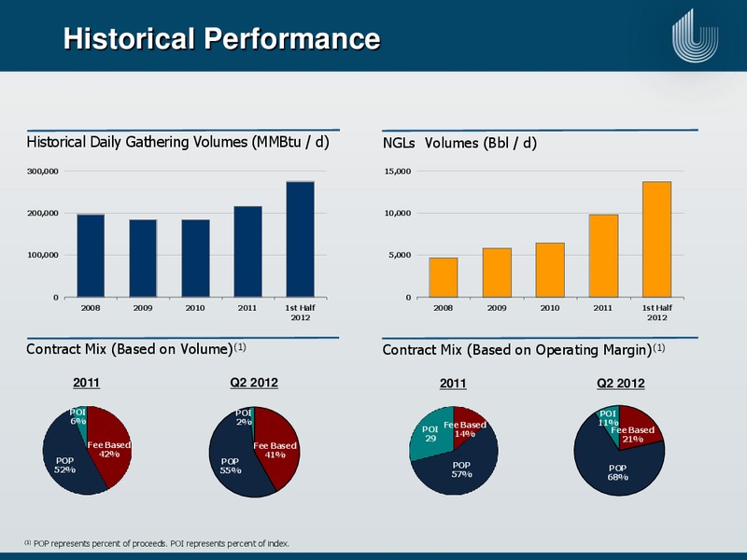Select 'Contract Mix (Based on Volume)' heading

pos(135,349)
